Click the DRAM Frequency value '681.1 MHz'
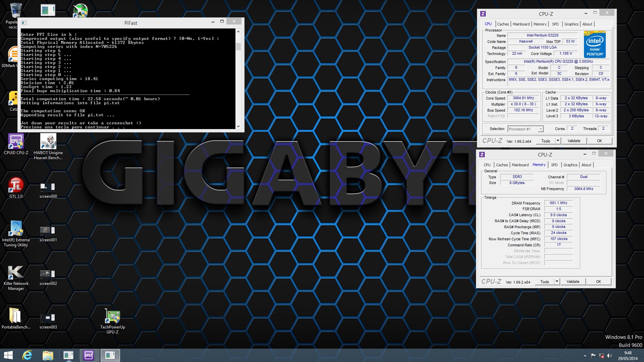 tap(558, 203)
